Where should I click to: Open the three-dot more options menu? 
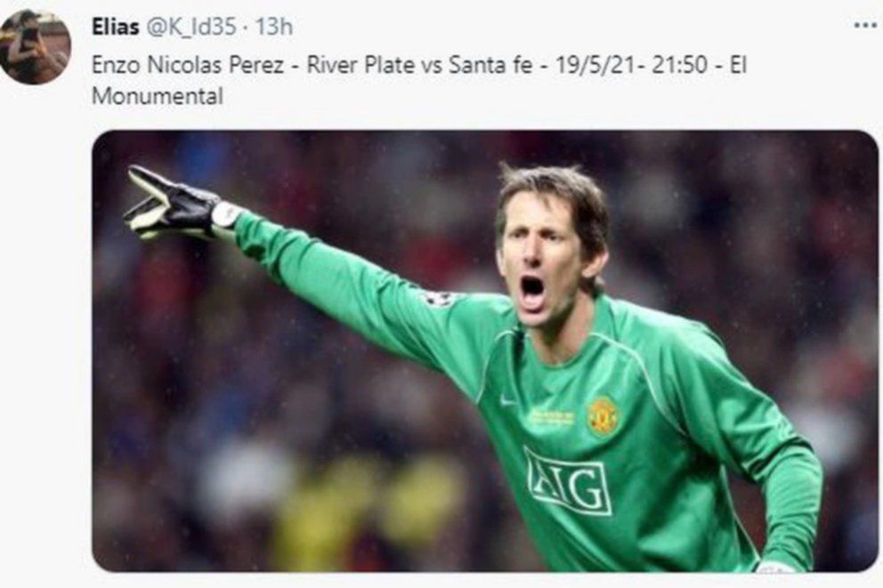pyautogui.click(x=865, y=25)
